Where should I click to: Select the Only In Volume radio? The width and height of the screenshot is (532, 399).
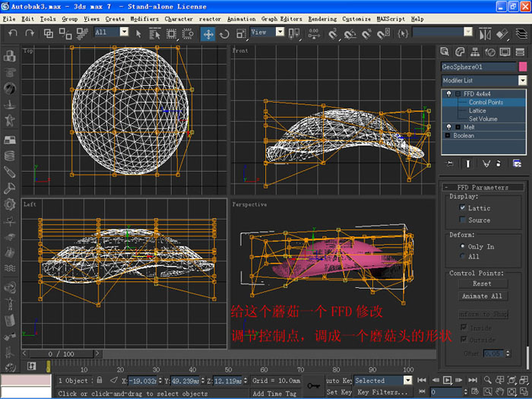[462, 245]
